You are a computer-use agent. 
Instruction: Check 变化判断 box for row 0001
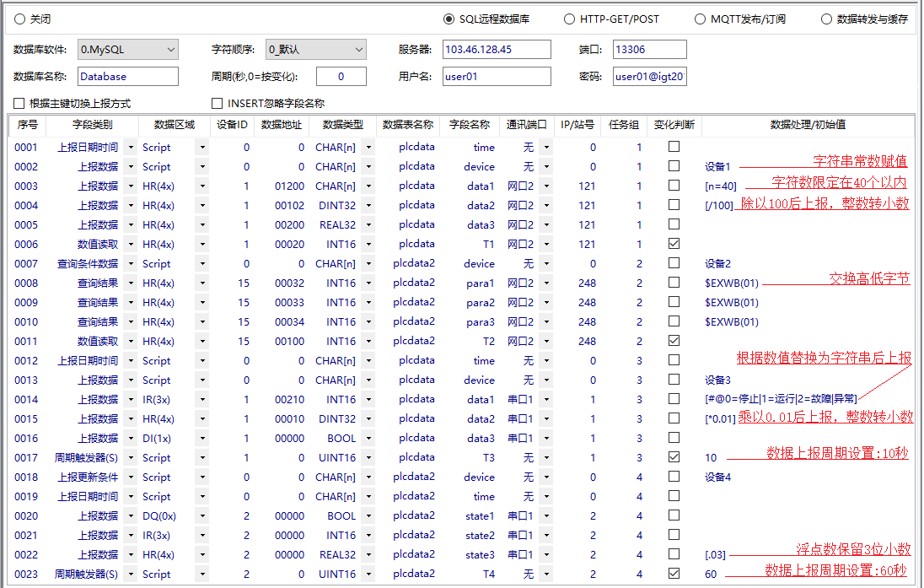(x=674, y=147)
